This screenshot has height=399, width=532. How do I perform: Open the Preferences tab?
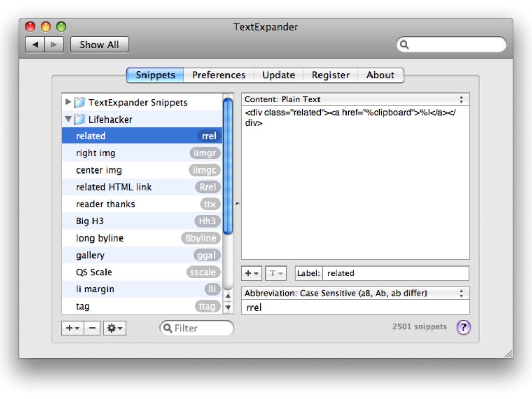click(x=219, y=75)
